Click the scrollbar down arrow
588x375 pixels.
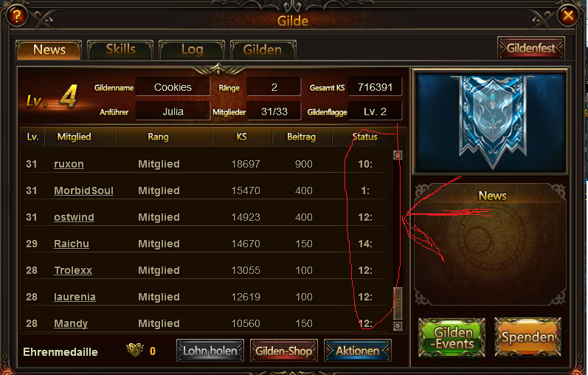pos(398,326)
